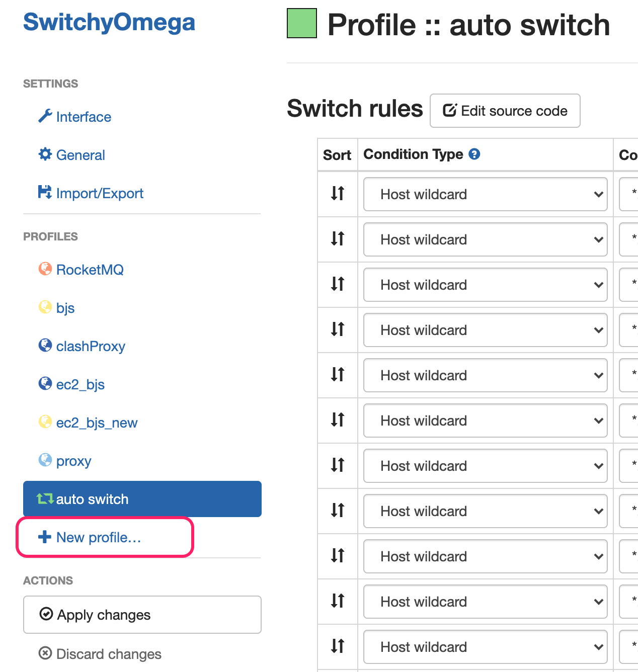This screenshot has height=672, width=638.
Task: Click the light blue globe icon for proxy
Action: click(x=45, y=460)
